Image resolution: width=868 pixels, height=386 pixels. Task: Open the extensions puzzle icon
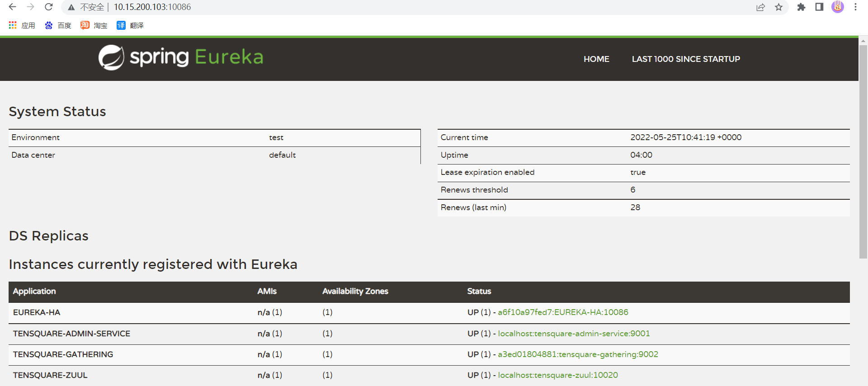pyautogui.click(x=801, y=7)
